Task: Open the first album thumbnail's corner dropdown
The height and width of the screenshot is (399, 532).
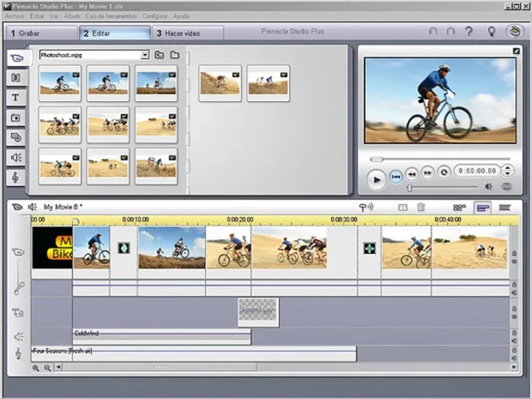Action: tap(76, 75)
